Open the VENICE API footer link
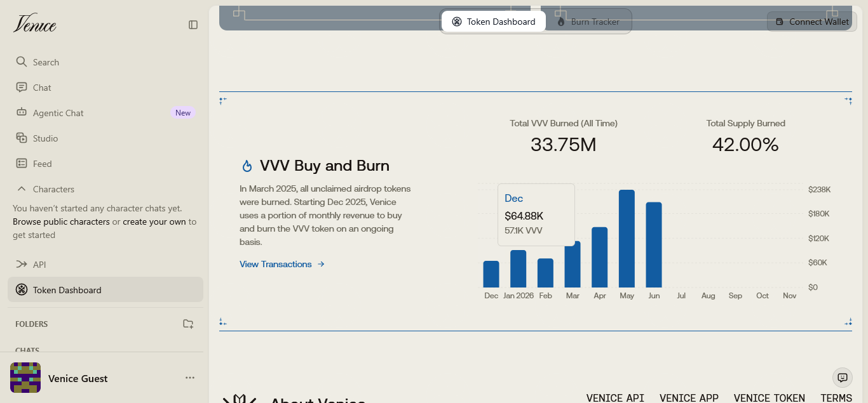868x403 pixels. pyautogui.click(x=615, y=398)
